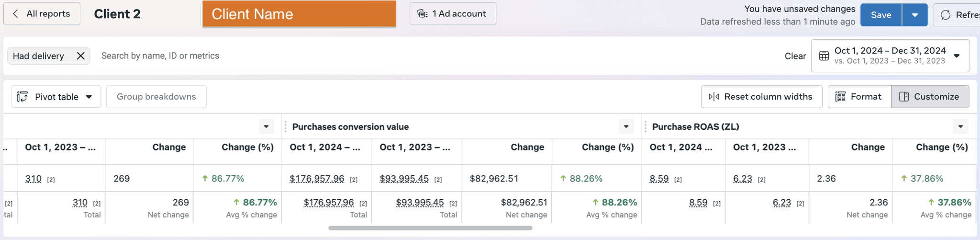Toggle the Customize panel

point(930,97)
